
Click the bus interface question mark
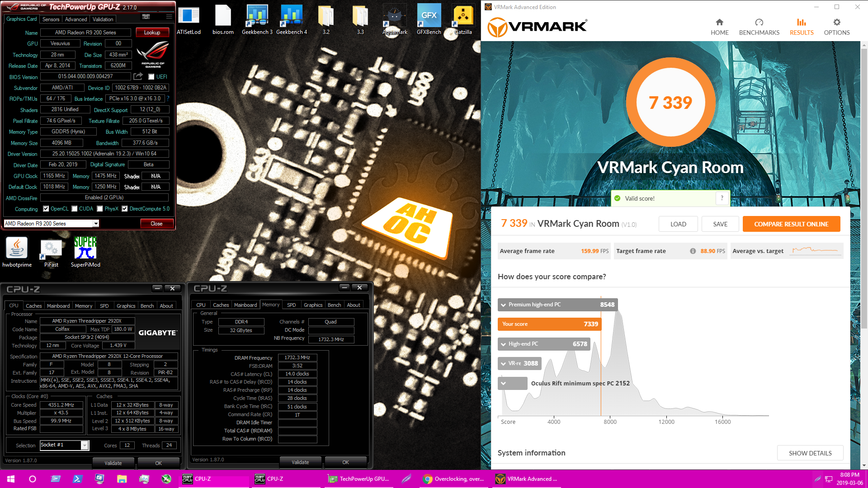168,99
